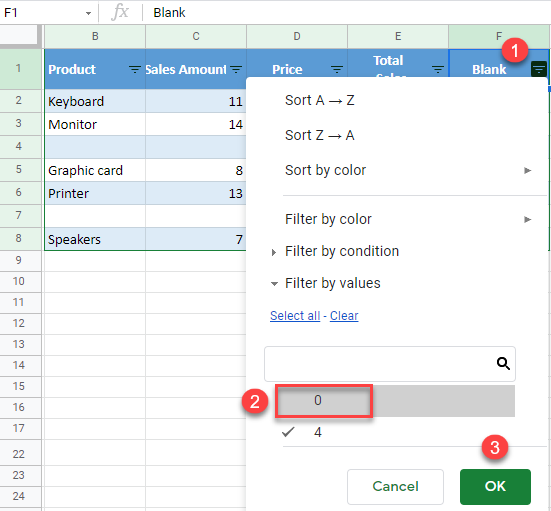Open the Name box dropdown arrow
Screen dimensions: 551x511
(88, 13)
